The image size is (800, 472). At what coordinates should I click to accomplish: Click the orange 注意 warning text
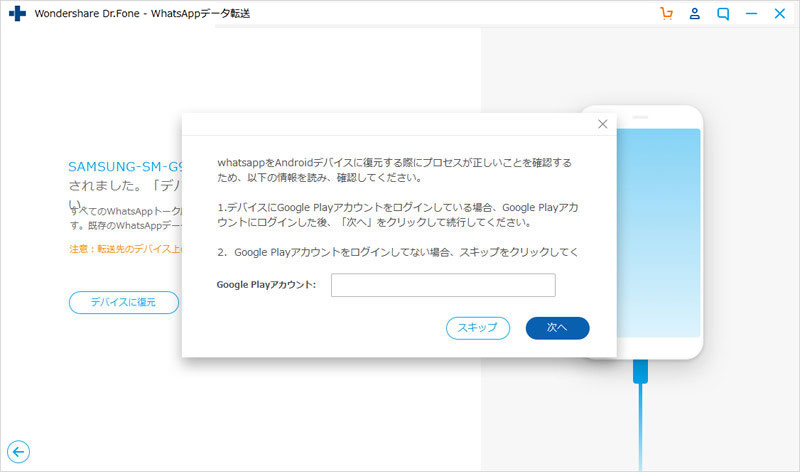126,249
